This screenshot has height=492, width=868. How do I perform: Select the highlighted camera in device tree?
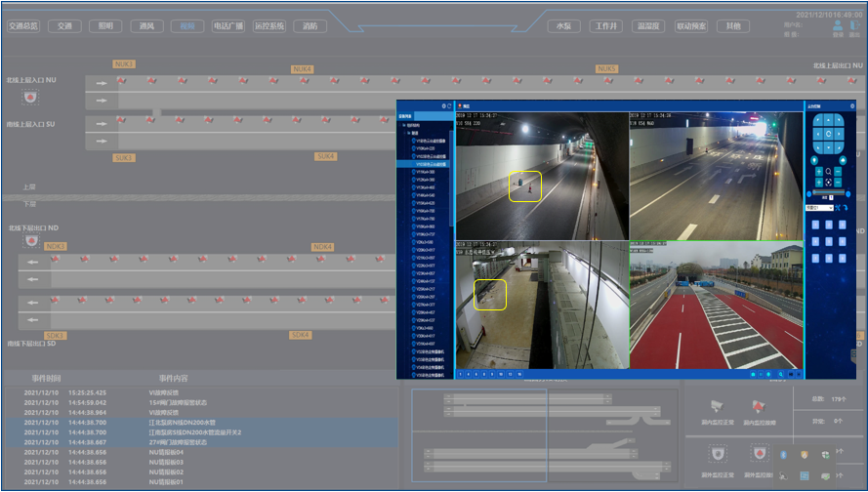click(x=430, y=164)
